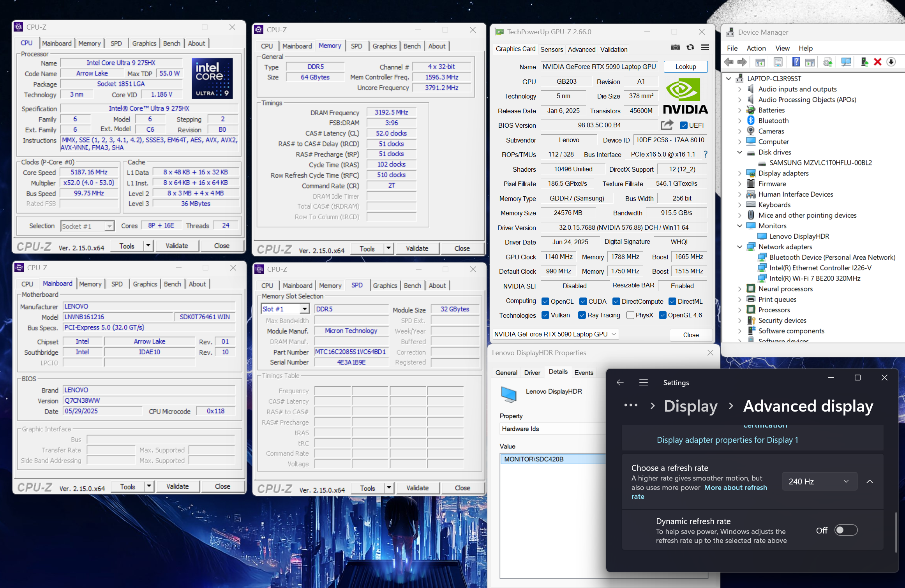Click Update driver gear icon in Device Manager
The image size is (905, 588).
tap(828, 62)
